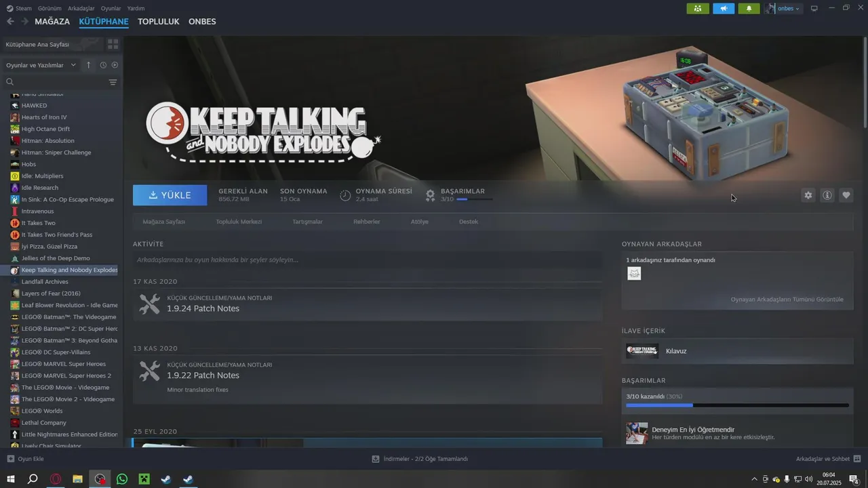View Oynayan Arkadaşların Tümünü Görüntüle
This screenshot has width=868, height=488.
pyautogui.click(x=787, y=300)
